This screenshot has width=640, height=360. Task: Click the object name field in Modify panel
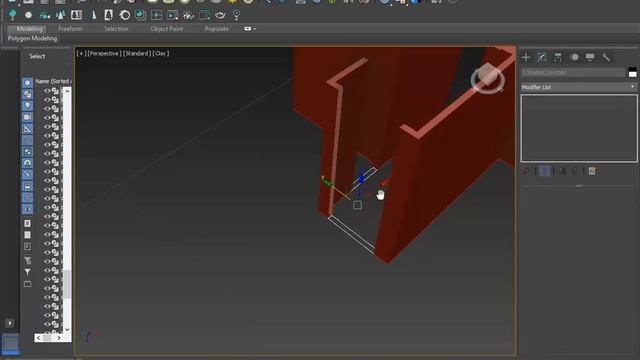pos(573,72)
